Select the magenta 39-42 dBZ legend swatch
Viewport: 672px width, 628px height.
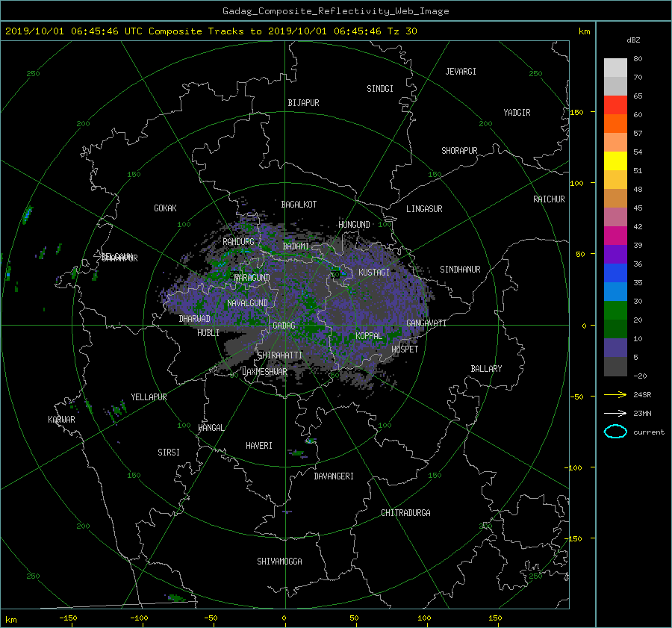[x=615, y=236]
